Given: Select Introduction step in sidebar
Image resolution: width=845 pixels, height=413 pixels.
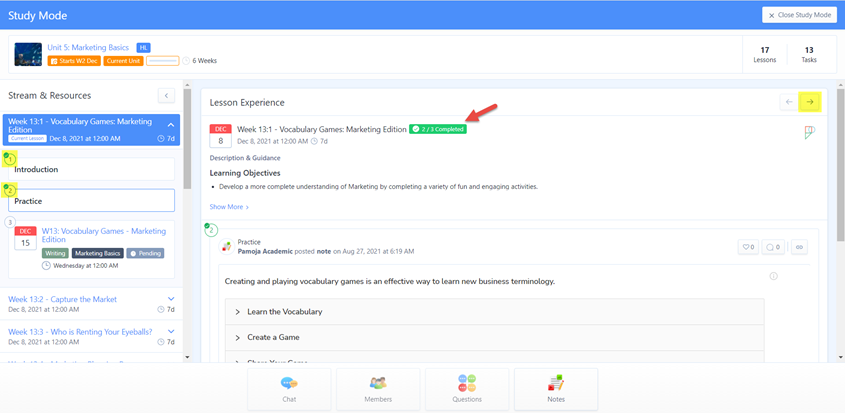Looking at the screenshot, I should click(91, 169).
